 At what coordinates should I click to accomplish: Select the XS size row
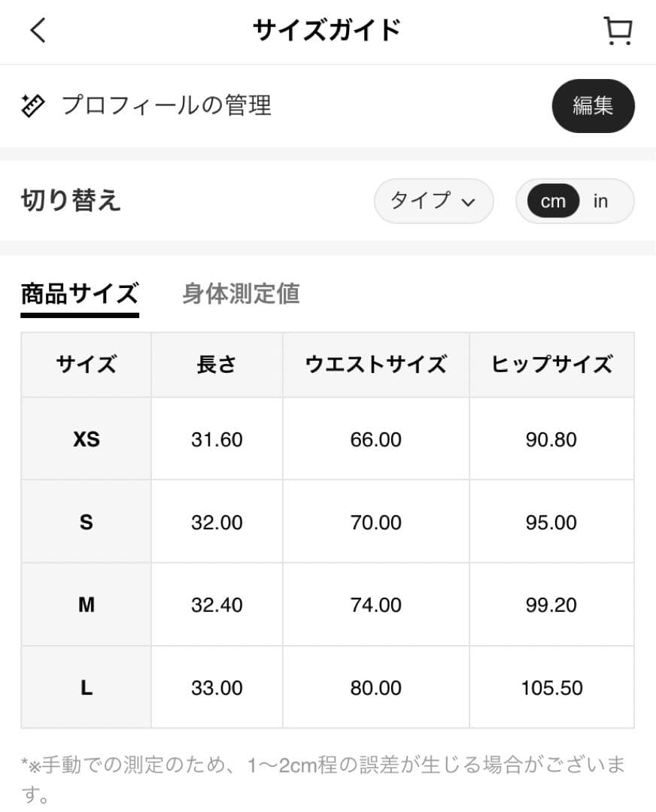(86, 439)
